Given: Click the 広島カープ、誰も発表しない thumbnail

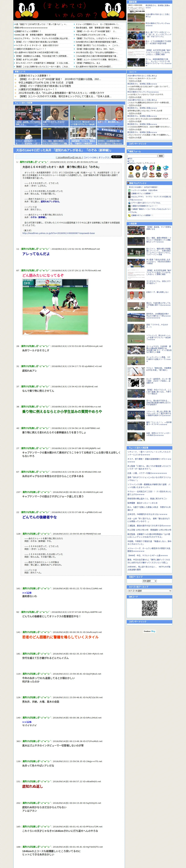Looking at the screenshot, I should 110,116.
